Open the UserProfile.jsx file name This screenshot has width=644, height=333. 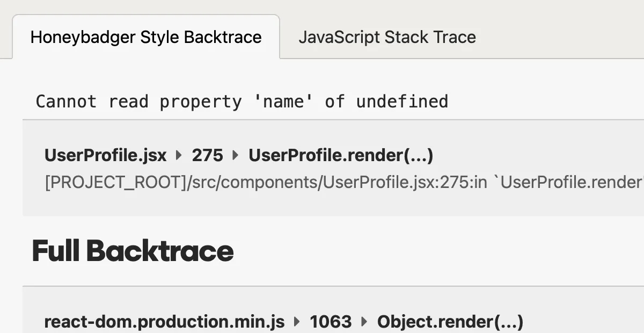pos(105,155)
